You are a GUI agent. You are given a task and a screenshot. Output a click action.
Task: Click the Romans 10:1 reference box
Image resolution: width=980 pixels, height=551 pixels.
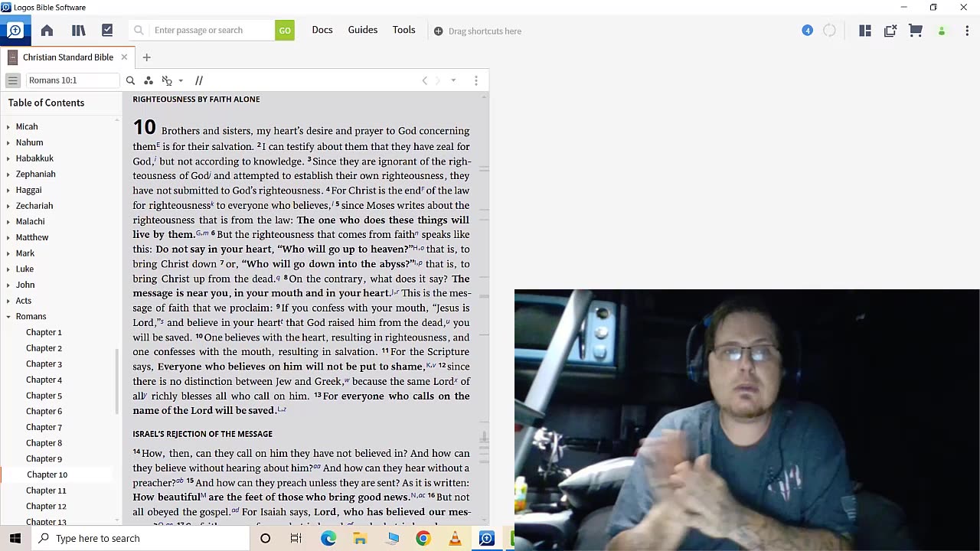click(x=72, y=80)
